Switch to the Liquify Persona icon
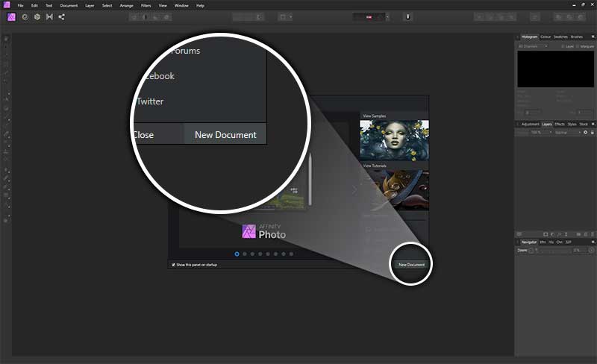Screen dimensions: 597x364 (25, 17)
